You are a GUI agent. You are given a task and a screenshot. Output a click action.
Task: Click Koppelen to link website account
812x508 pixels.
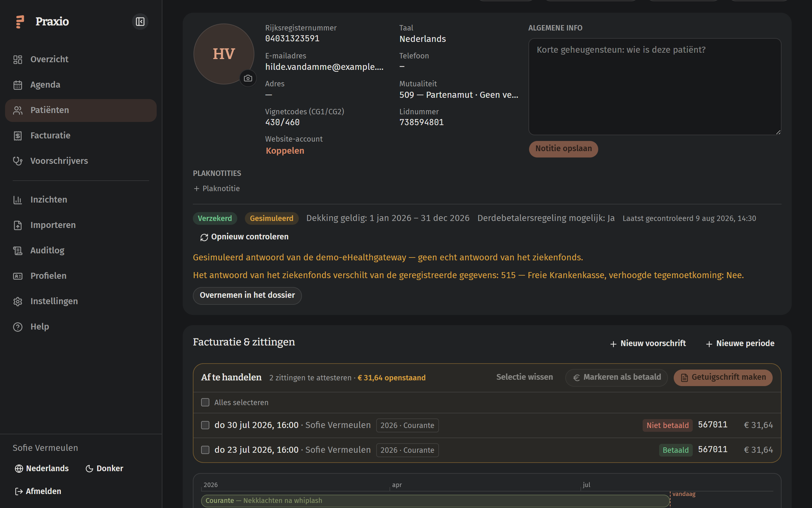[x=285, y=150]
